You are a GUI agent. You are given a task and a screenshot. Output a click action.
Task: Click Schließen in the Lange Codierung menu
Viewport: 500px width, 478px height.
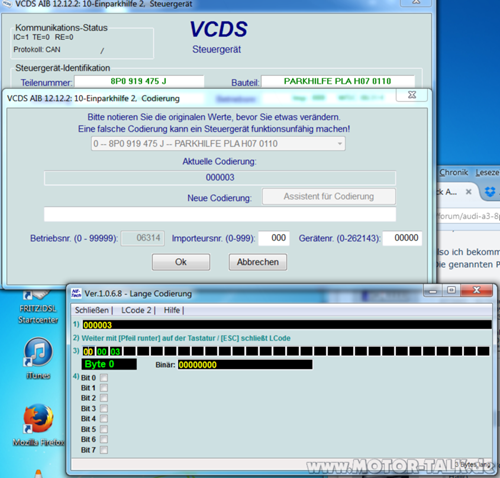(x=92, y=310)
